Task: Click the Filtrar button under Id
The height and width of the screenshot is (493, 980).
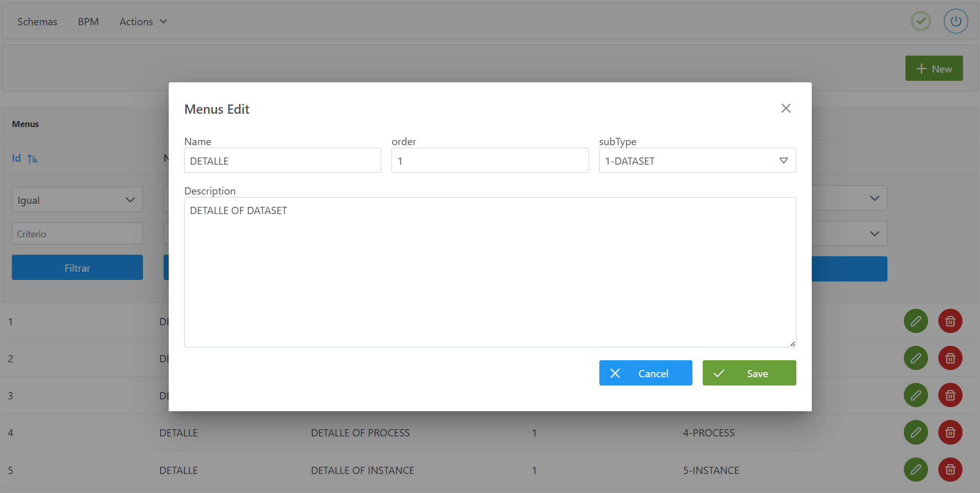Action: [x=77, y=268]
